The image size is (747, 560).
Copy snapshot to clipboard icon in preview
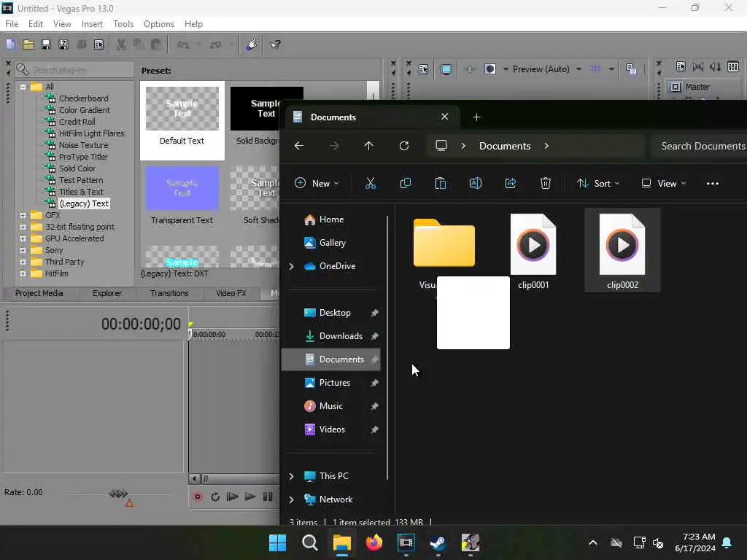click(631, 69)
